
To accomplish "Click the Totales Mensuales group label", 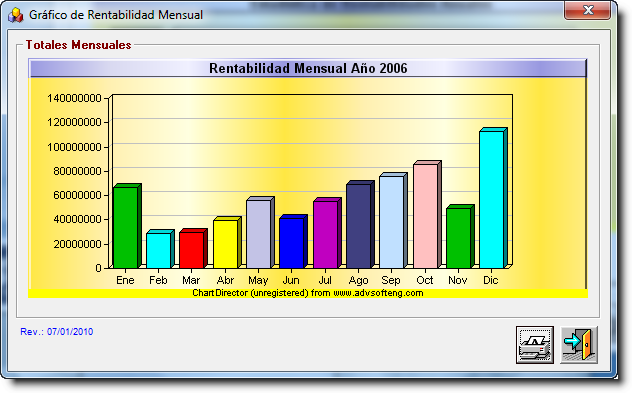I will 79,45.
